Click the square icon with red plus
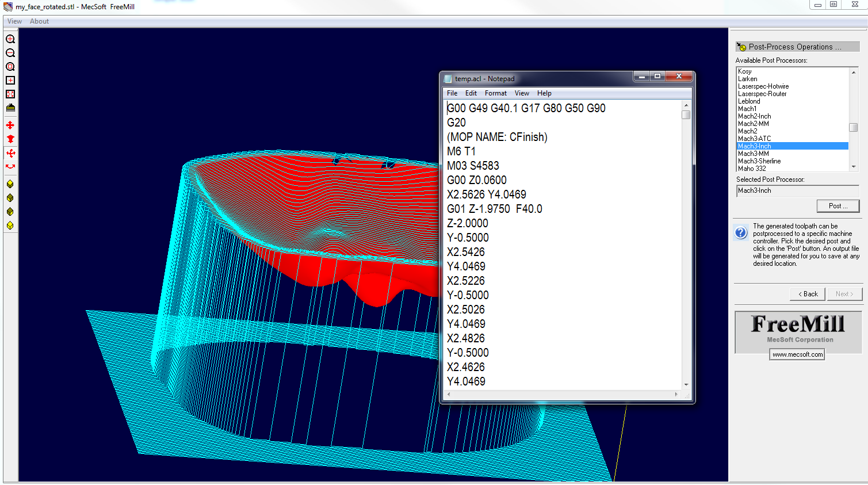The width and height of the screenshot is (868, 485). [10, 81]
